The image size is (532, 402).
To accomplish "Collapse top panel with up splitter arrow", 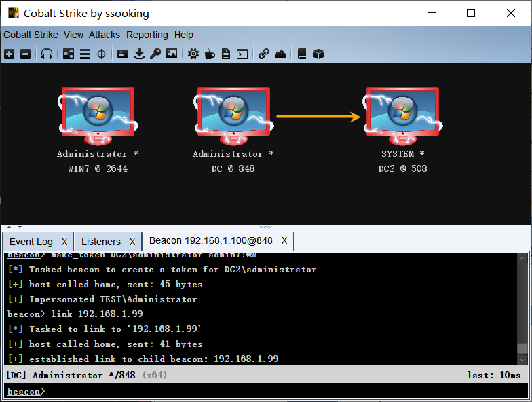I will tap(9, 227).
